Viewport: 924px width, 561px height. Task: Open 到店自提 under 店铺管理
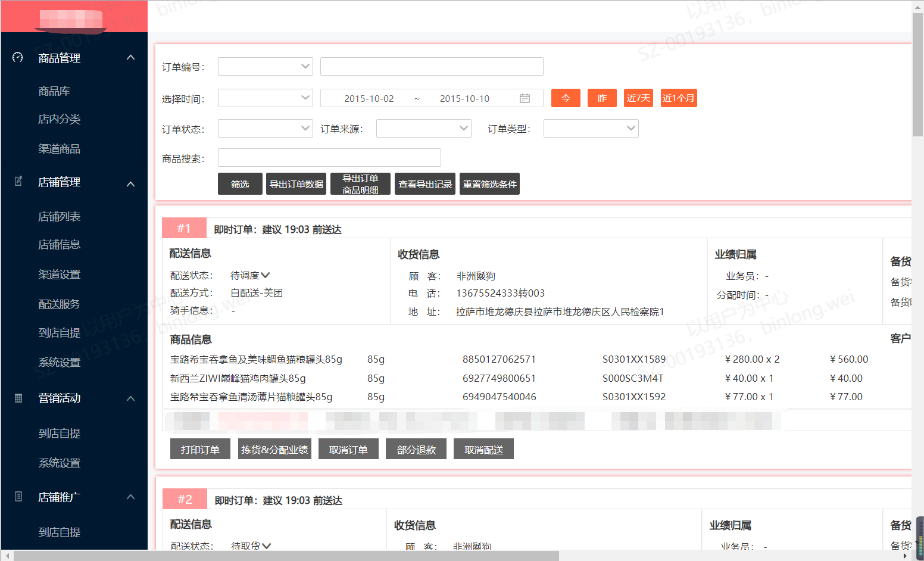pyautogui.click(x=59, y=332)
